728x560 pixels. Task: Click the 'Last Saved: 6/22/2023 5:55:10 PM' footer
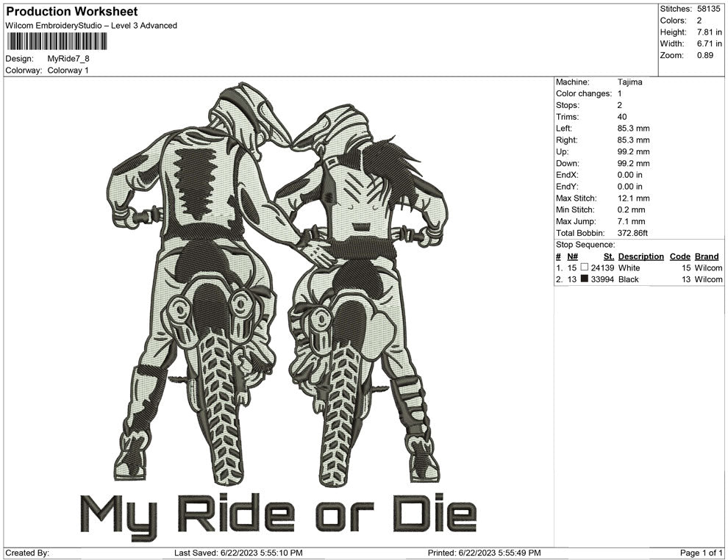(x=238, y=553)
